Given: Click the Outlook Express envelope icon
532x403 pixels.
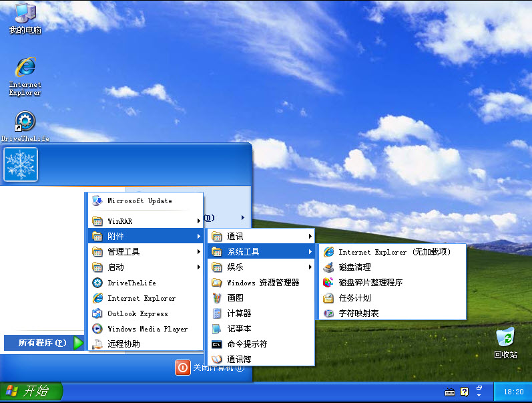Looking at the screenshot, I should pyautogui.click(x=97, y=313).
